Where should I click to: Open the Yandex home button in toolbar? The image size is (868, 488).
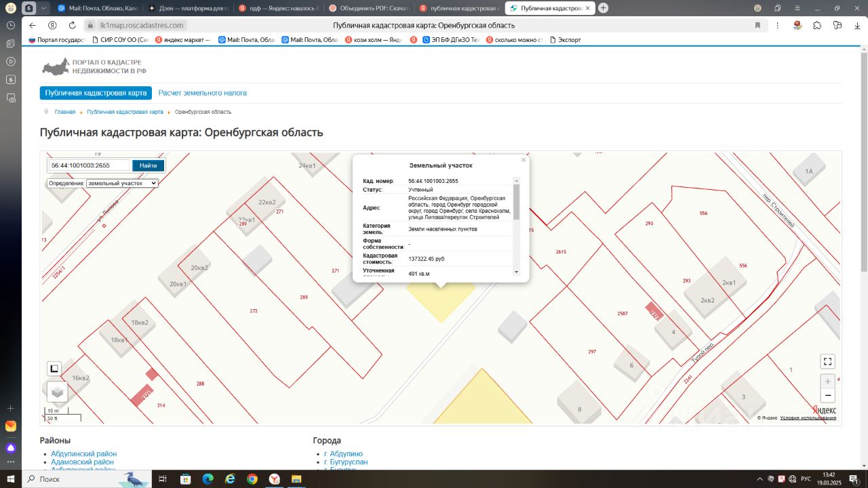pos(52,25)
